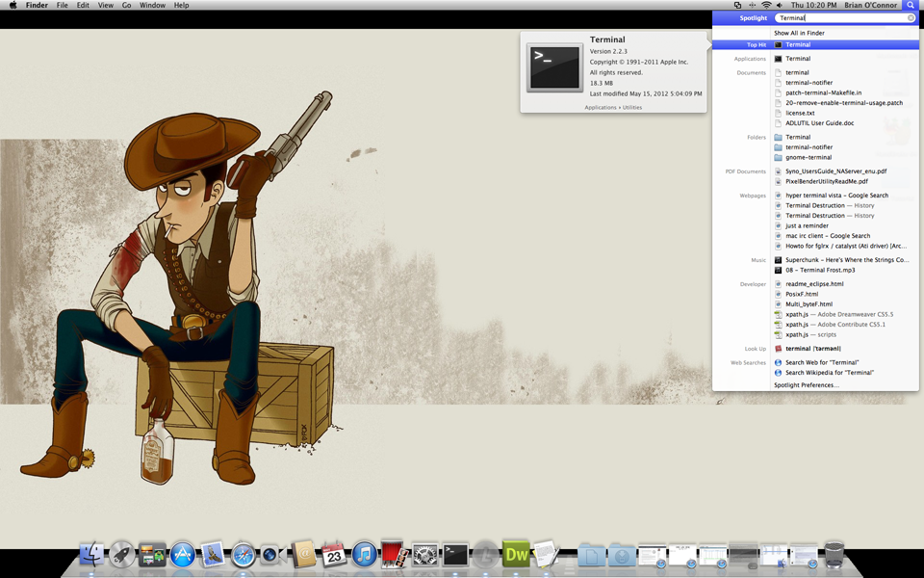Open Finder from the Dock
Image resolution: width=924 pixels, height=578 pixels.
pyautogui.click(x=91, y=555)
